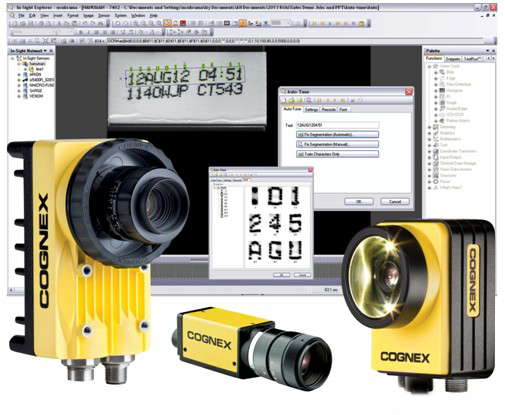Open the View menu
This screenshot has height=415, width=505.
click(x=44, y=15)
